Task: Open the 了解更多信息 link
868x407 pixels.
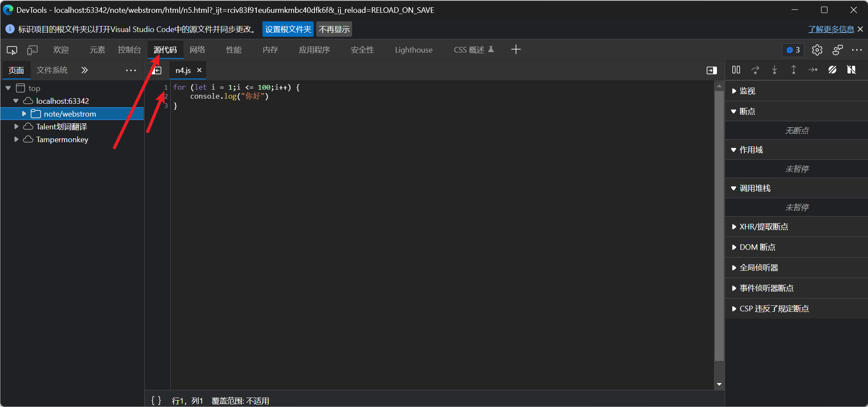Action: 831,29
